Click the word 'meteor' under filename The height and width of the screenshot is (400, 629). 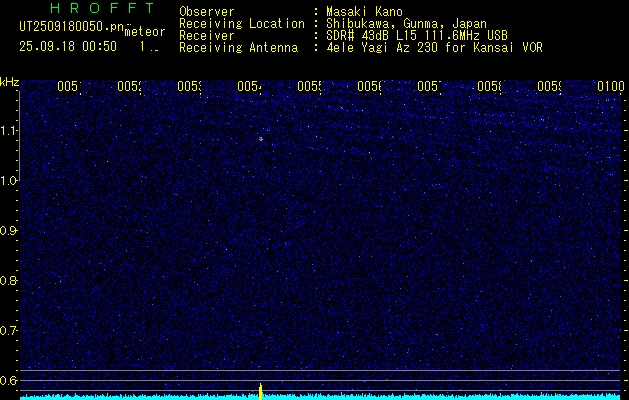tap(145, 32)
